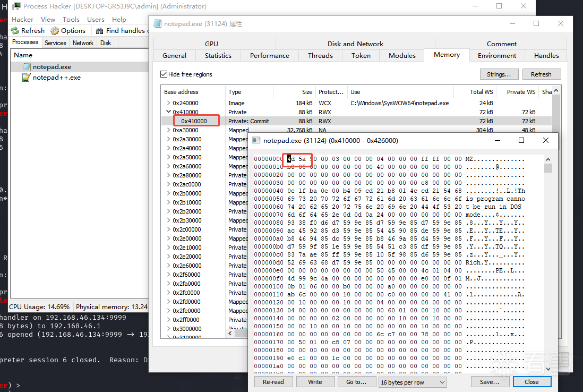The width and height of the screenshot is (583, 392).
Task: Open the Threads tab
Action: coord(320,55)
